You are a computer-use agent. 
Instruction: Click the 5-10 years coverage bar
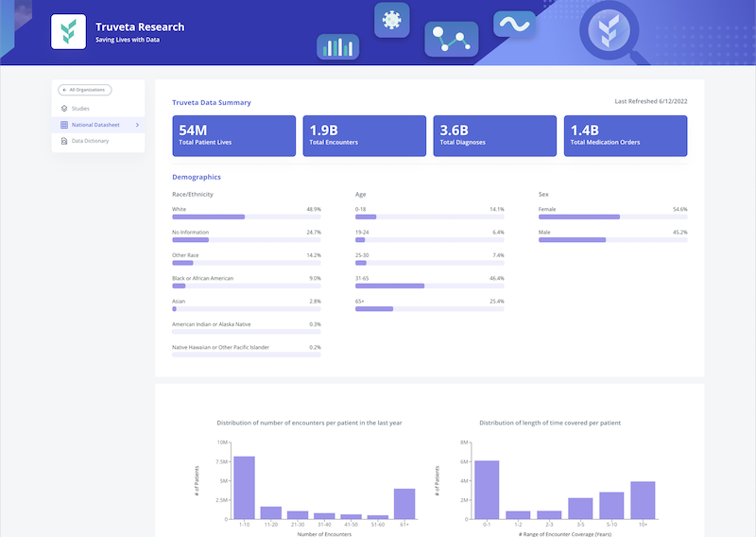tap(611, 506)
